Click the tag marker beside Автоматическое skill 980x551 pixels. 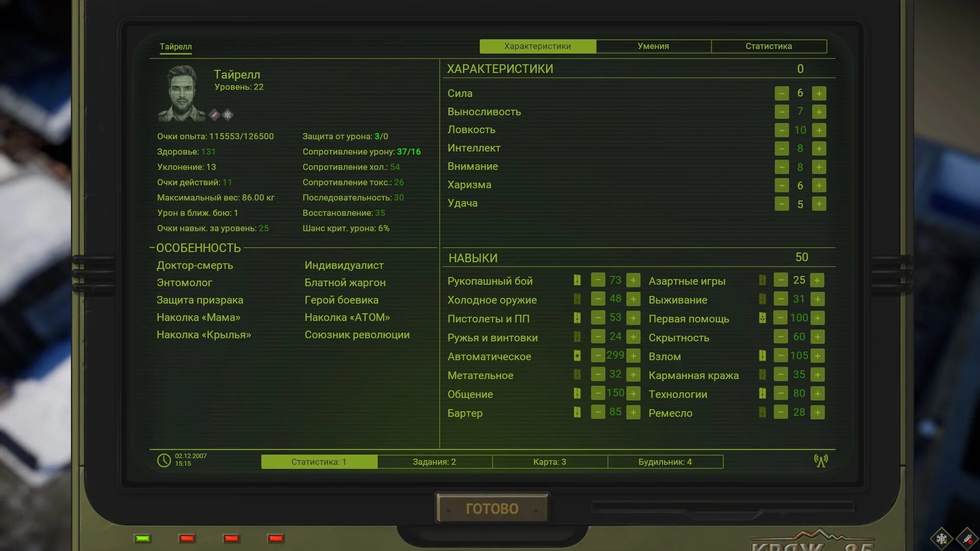click(x=577, y=356)
